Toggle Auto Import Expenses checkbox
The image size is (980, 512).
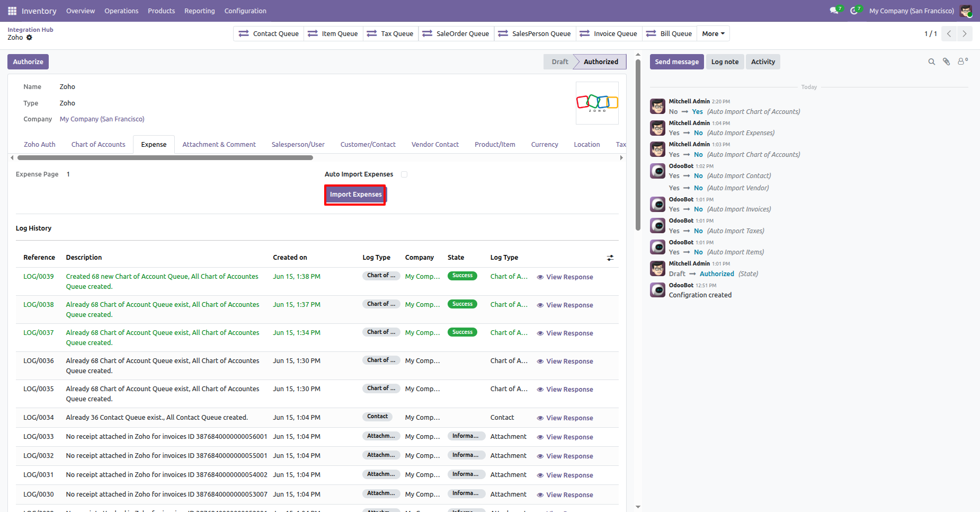pyautogui.click(x=404, y=174)
